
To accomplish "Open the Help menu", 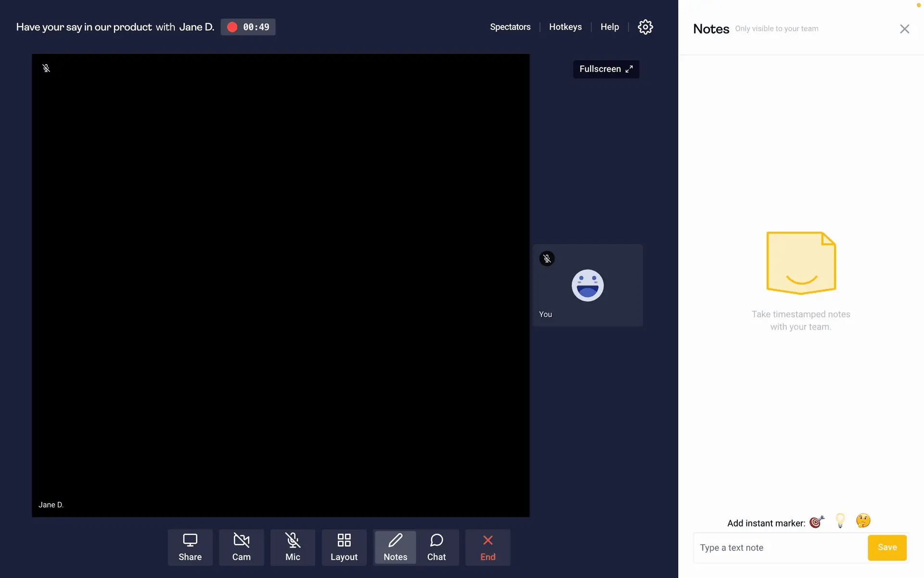I will click(x=609, y=27).
